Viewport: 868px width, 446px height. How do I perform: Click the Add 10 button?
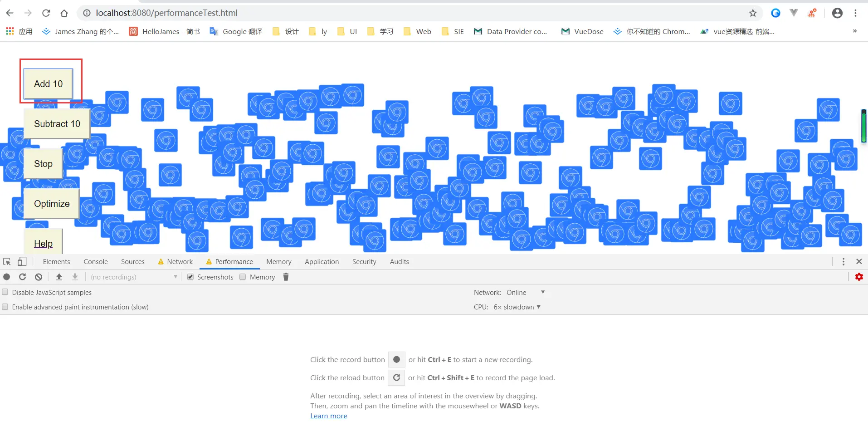[x=49, y=84]
